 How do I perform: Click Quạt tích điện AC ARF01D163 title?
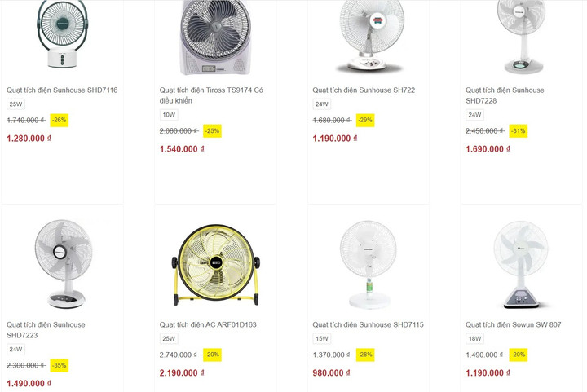tap(208, 325)
